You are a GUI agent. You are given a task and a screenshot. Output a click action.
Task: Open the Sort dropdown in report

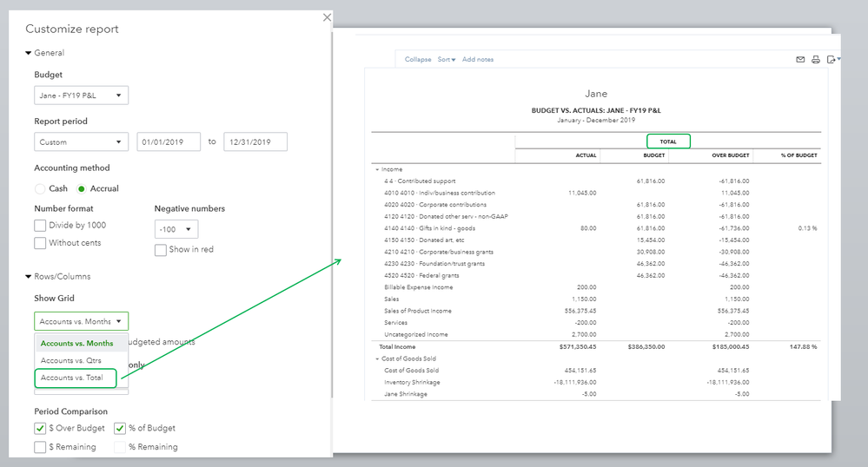pyautogui.click(x=447, y=59)
